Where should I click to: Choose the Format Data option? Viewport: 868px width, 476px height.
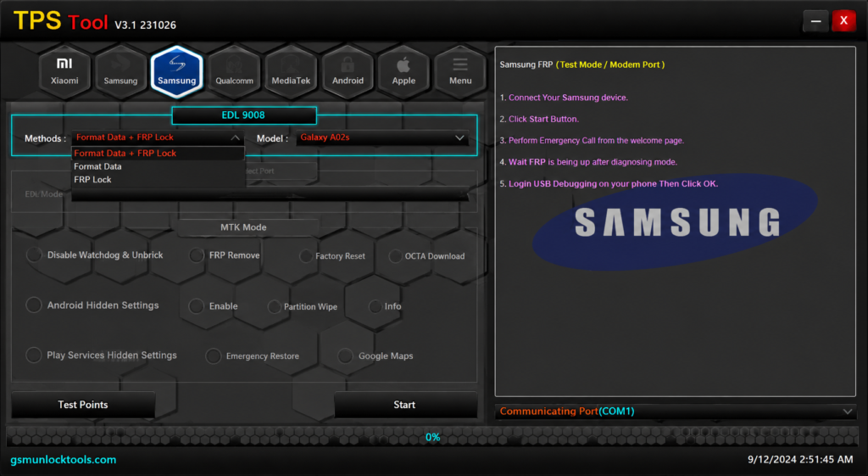tap(158, 166)
